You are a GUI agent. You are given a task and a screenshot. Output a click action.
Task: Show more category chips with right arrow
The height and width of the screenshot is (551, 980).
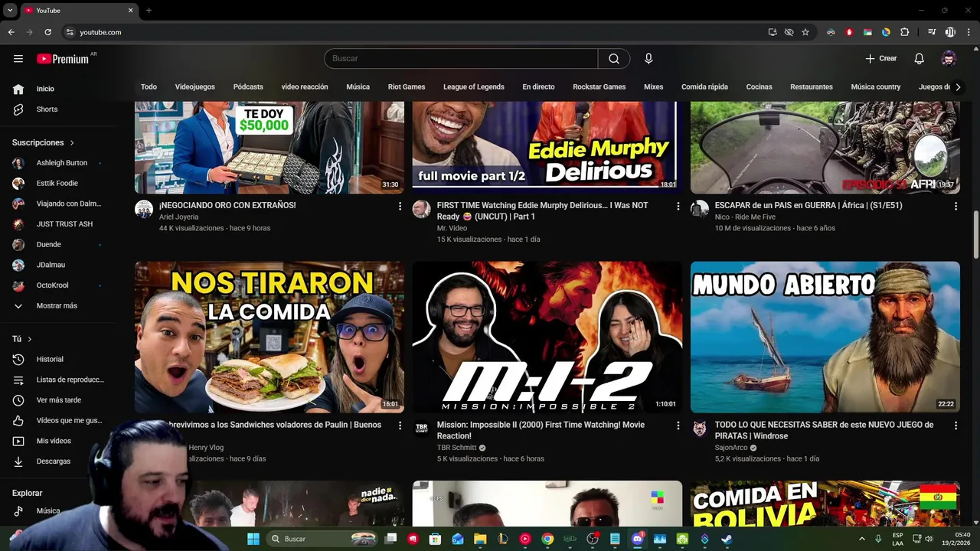pyautogui.click(x=957, y=87)
